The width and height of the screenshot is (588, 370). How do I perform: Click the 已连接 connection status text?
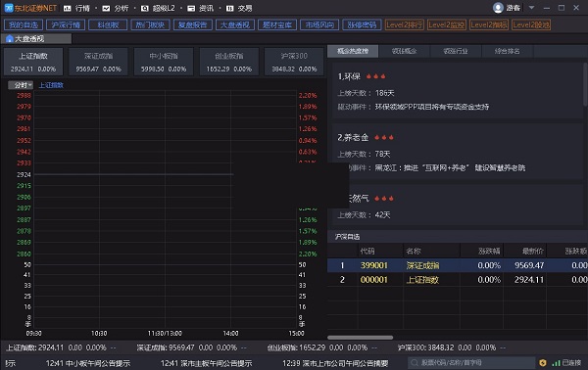[571, 362]
